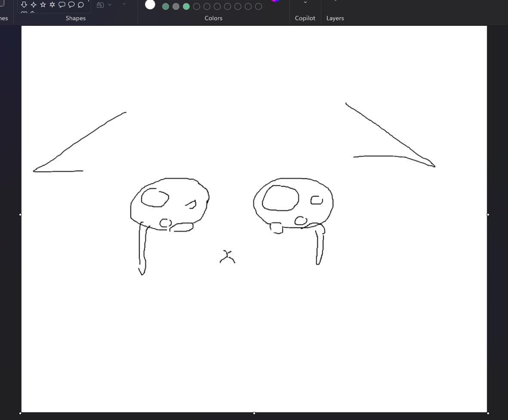The width and height of the screenshot is (508, 420).
Task: Pick the dark green custom color swatch
Action: [166, 6]
